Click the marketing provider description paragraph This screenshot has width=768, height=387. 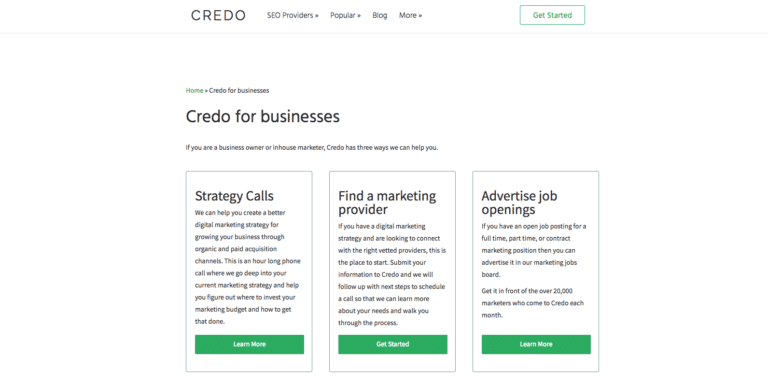[x=392, y=274]
